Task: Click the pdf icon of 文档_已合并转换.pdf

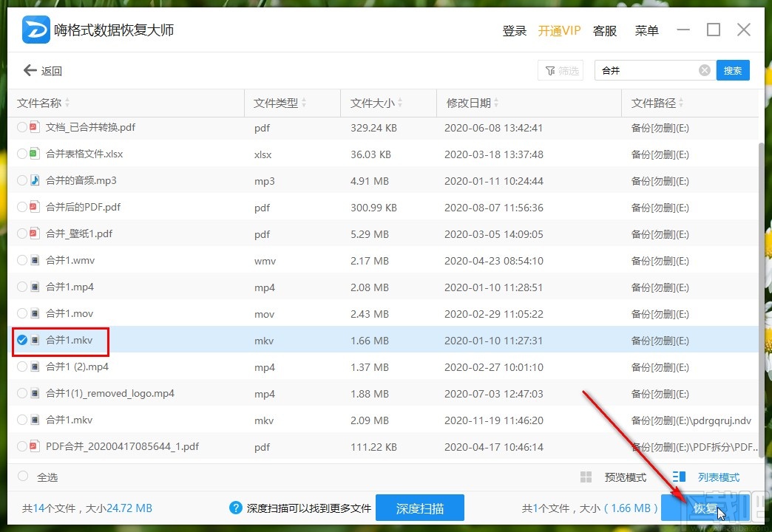Action: tap(34, 127)
